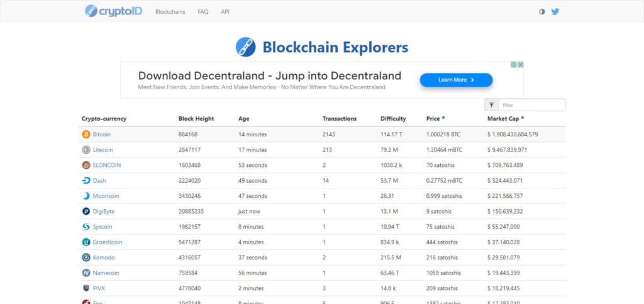Viewport: 644px width, 304px height.
Task: Click PIVX market cap $ 18,219,445
Action: (x=504, y=288)
